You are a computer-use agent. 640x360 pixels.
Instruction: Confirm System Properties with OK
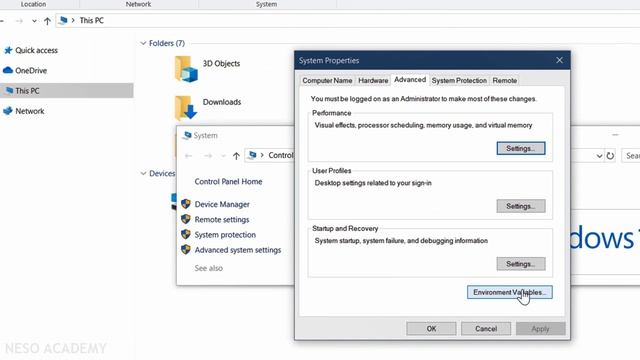(x=431, y=329)
